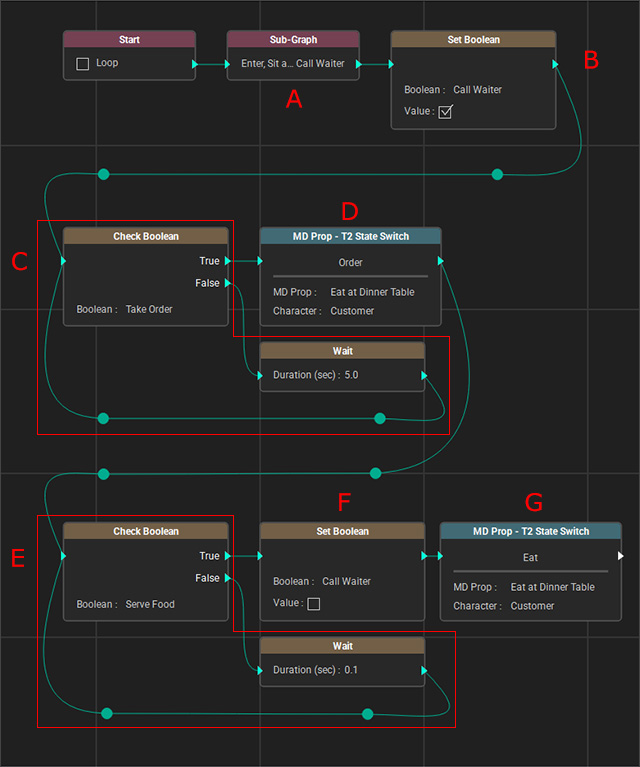Click the 0.1 Wait node output port

tap(424, 670)
